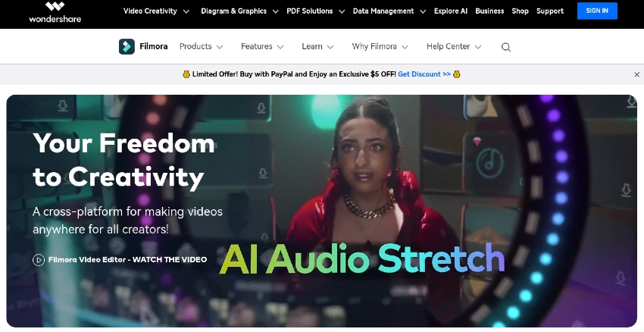Open the search magnifier icon
644x332 pixels.
506,47
